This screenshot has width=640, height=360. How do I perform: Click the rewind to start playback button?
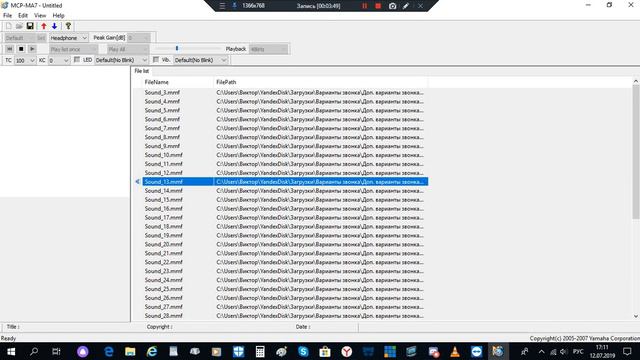(9, 49)
